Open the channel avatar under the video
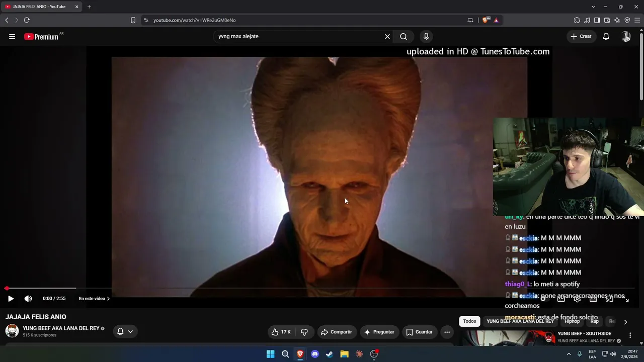 (12, 331)
